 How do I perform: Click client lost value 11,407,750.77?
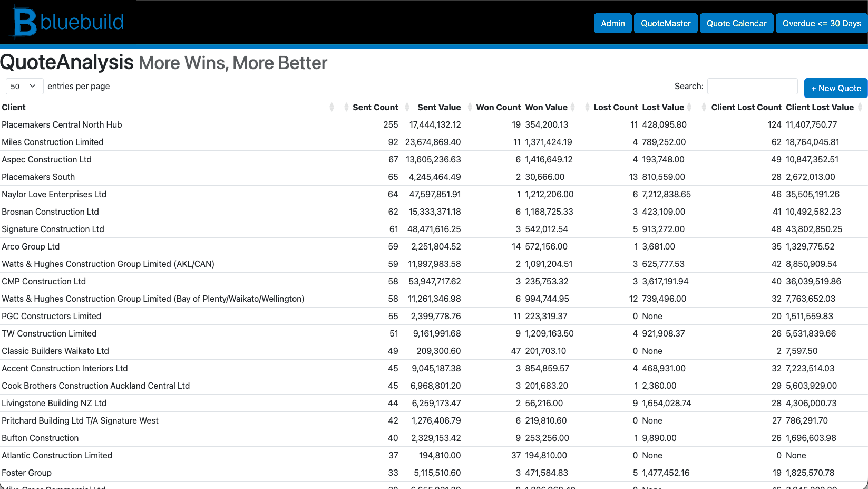click(811, 124)
